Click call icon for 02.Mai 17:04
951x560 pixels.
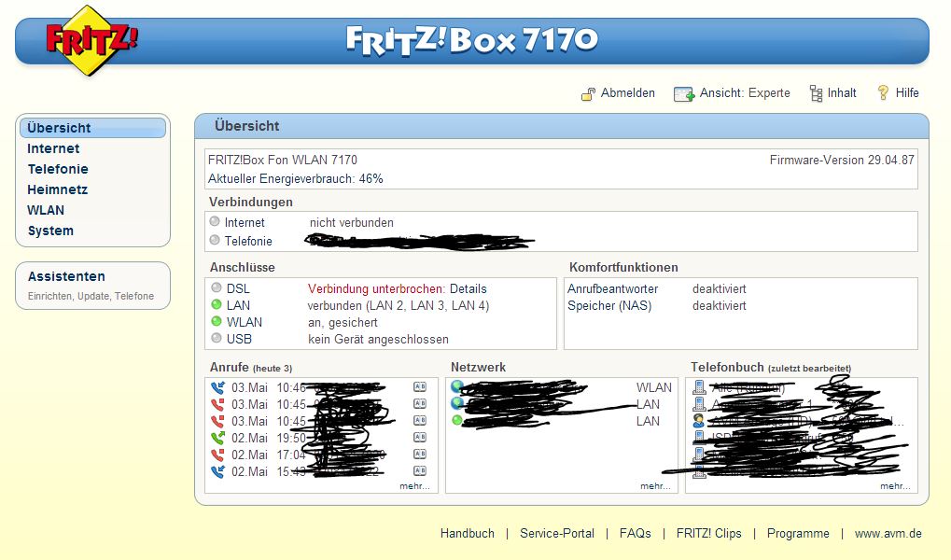pyautogui.click(x=217, y=455)
